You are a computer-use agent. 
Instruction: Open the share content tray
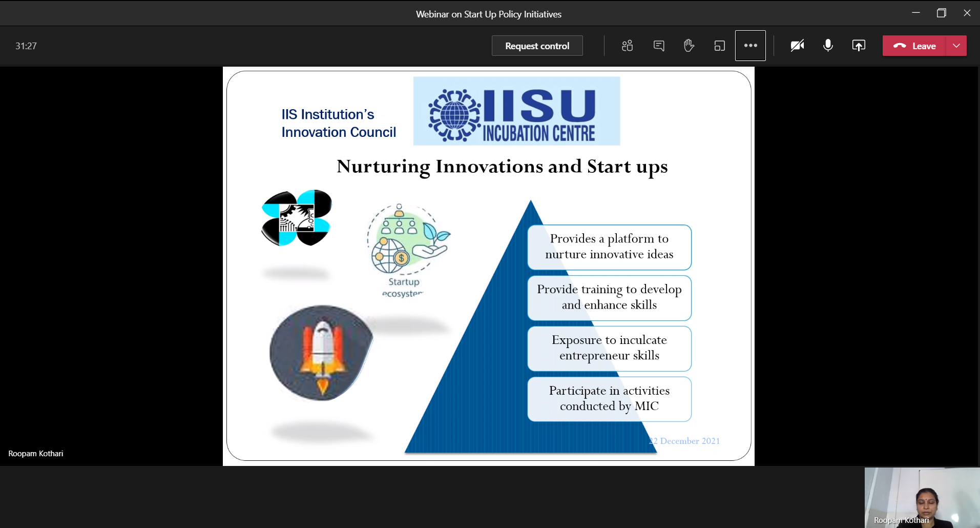click(859, 46)
